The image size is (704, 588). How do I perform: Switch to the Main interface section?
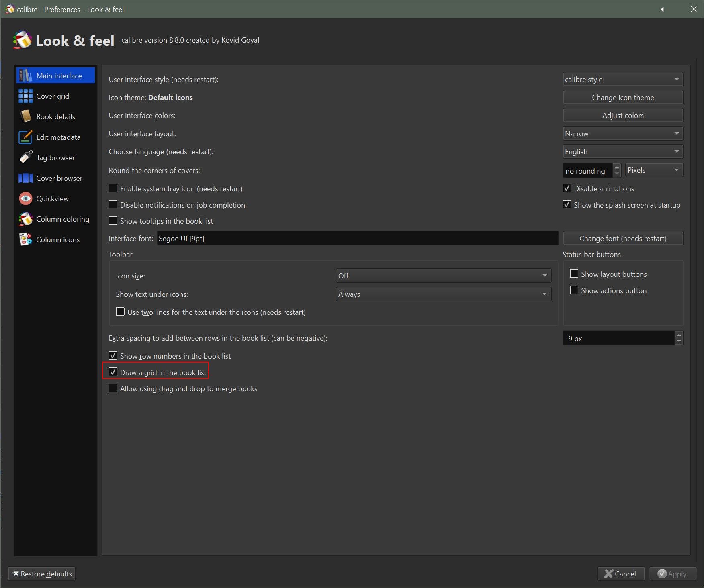tap(59, 76)
